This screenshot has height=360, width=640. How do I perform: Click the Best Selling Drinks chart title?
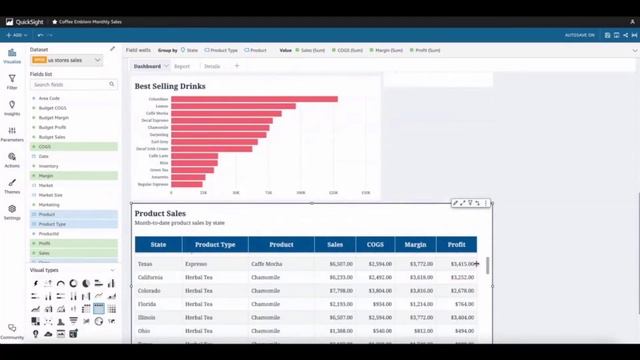170,86
